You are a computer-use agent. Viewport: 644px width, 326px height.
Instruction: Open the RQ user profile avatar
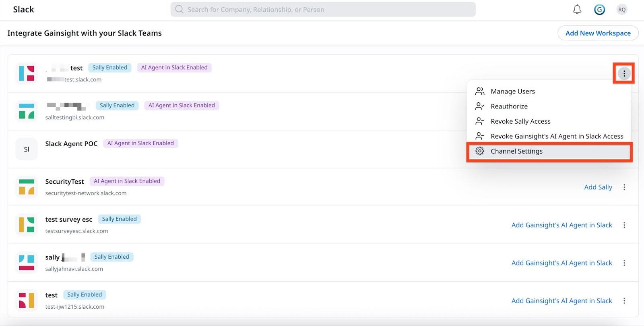click(x=622, y=10)
